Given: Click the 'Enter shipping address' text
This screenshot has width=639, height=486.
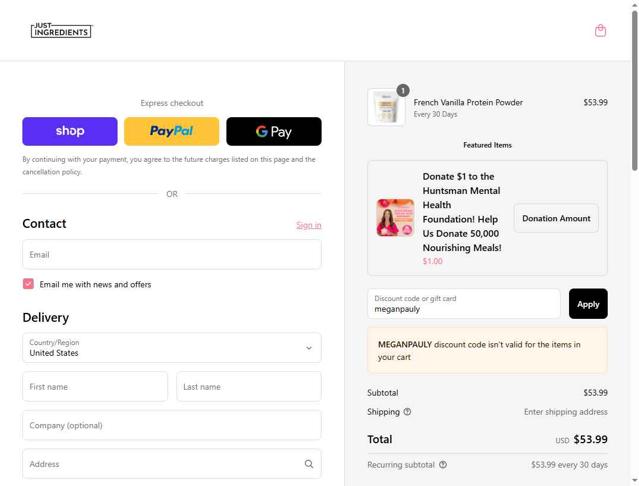Looking at the screenshot, I should [x=566, y=412].
